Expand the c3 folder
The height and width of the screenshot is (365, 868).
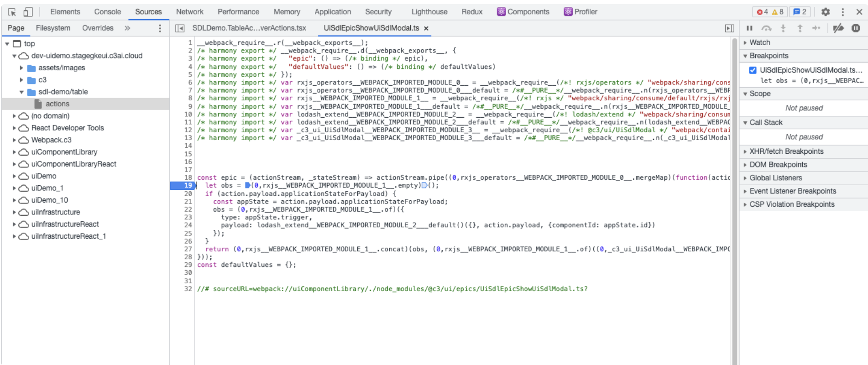coord(21,80)
